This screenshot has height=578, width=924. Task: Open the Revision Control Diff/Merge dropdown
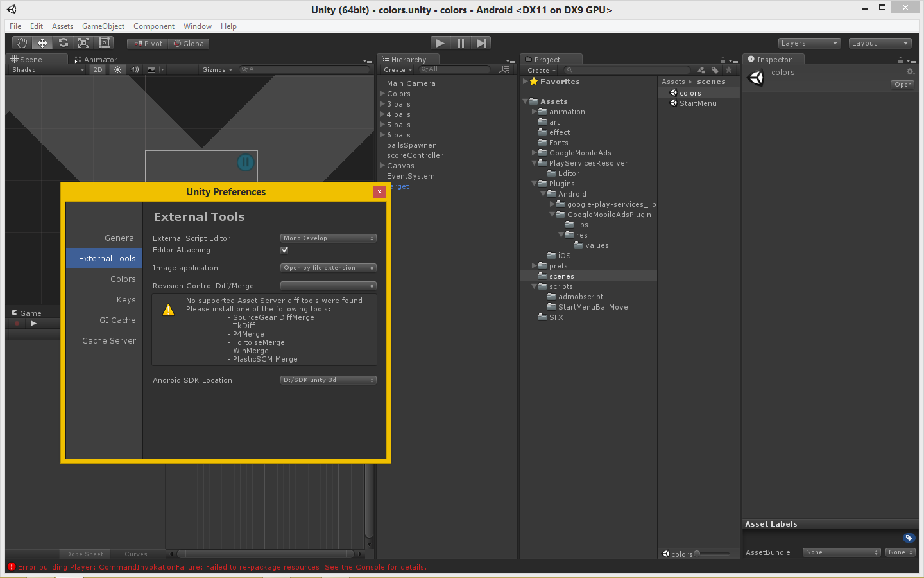(329, 286)
